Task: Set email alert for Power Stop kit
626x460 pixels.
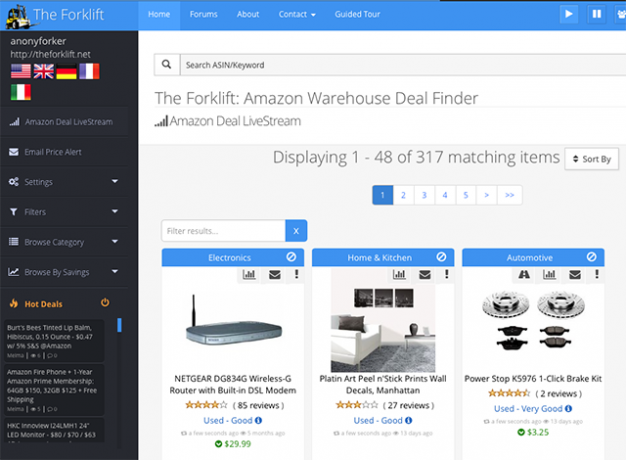Action: (x=575, y=275)
